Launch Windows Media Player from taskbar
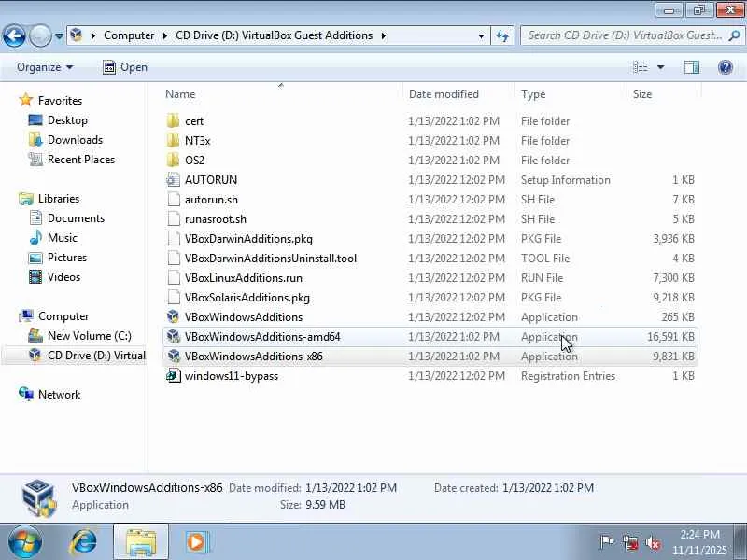747x560 pixels. [196, 541]
